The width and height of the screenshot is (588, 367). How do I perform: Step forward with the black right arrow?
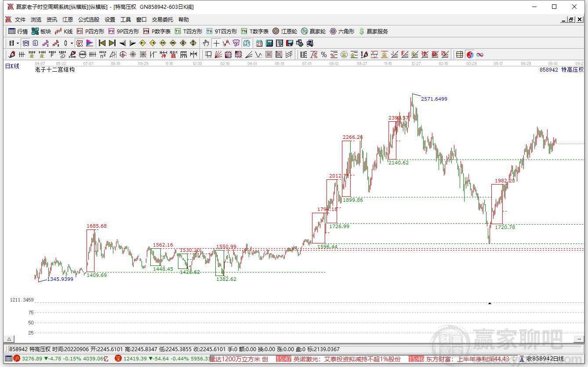tap(133, 43)
